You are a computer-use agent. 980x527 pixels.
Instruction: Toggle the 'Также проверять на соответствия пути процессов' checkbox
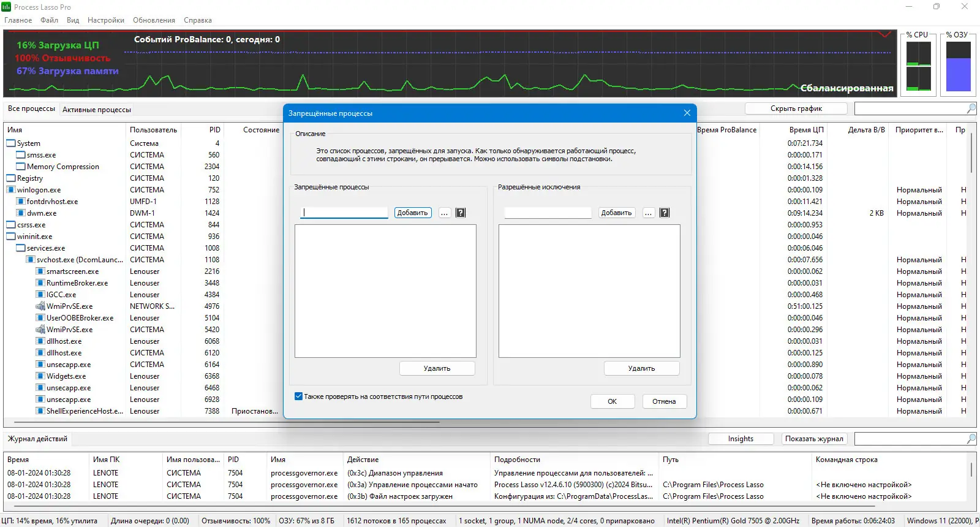tap(299, 396)
